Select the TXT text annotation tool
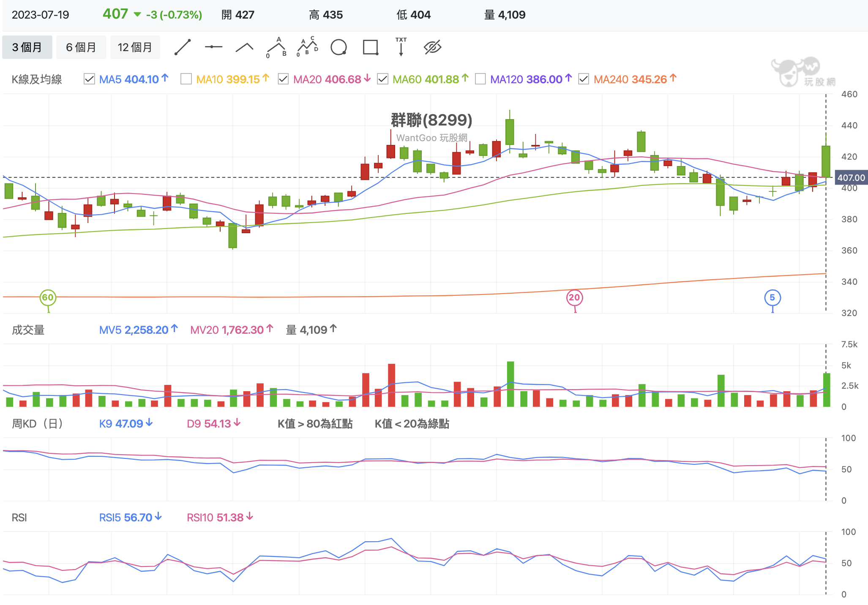The width and height of the screenshot is (868, 605). pos(401,46)
